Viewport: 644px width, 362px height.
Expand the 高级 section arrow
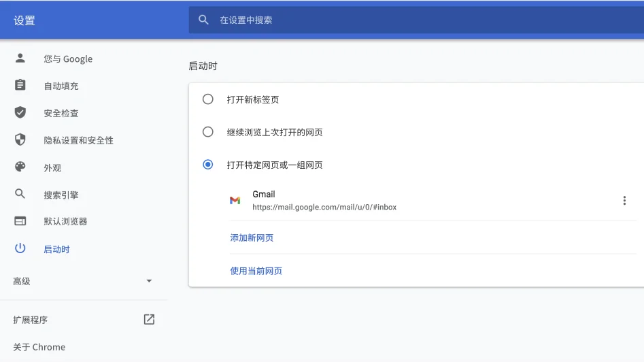pos(149,281)
